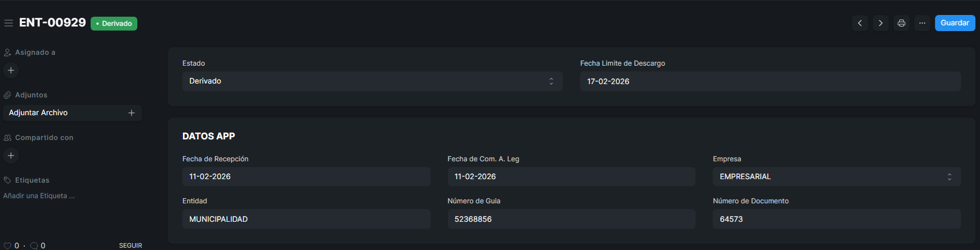
Task: Add an assignee with the plus button
Action: tap(11, 70)
